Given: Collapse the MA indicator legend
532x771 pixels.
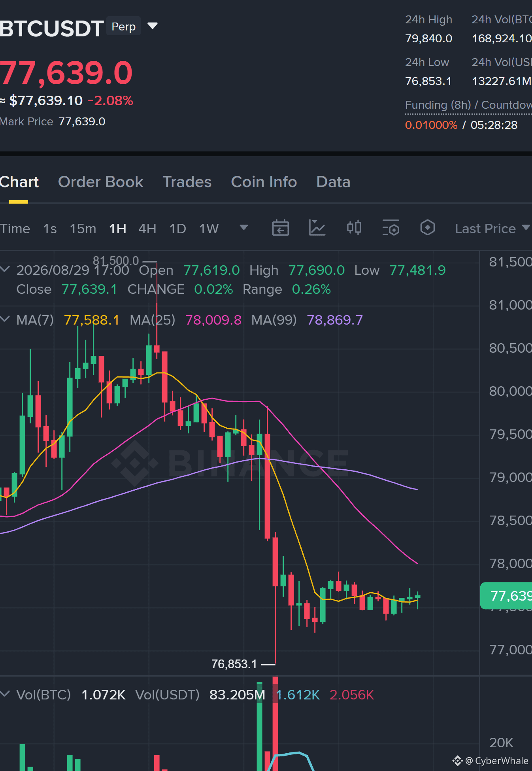Looking at the screenshot, I should [x=5, y=319].
